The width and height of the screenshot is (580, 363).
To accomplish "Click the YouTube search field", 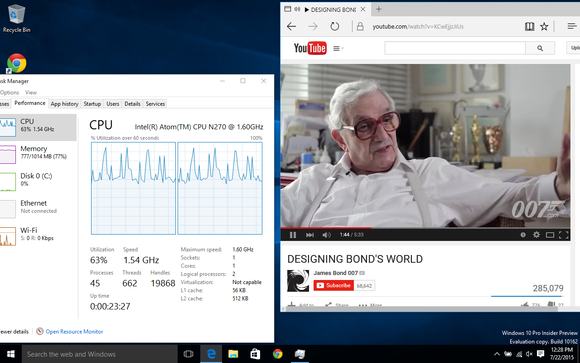I will 455,48.
